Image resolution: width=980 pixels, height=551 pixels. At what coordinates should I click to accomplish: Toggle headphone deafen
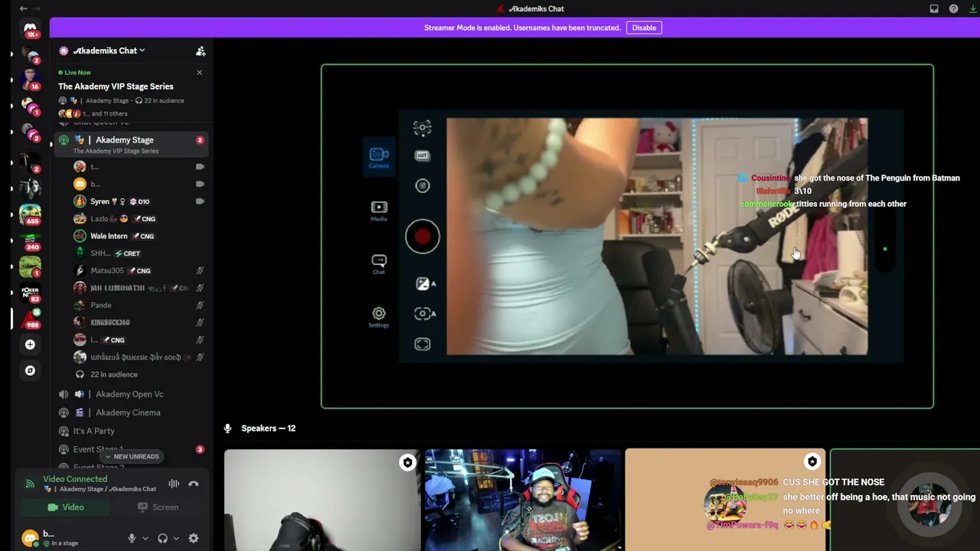[162, 539]
